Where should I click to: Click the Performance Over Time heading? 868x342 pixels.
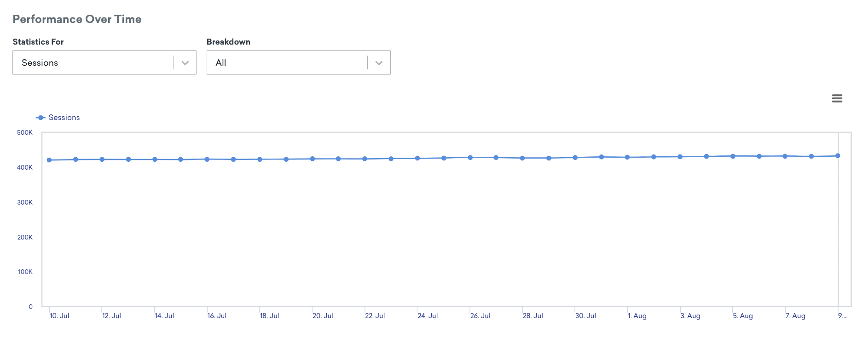(x=77, y=19)
